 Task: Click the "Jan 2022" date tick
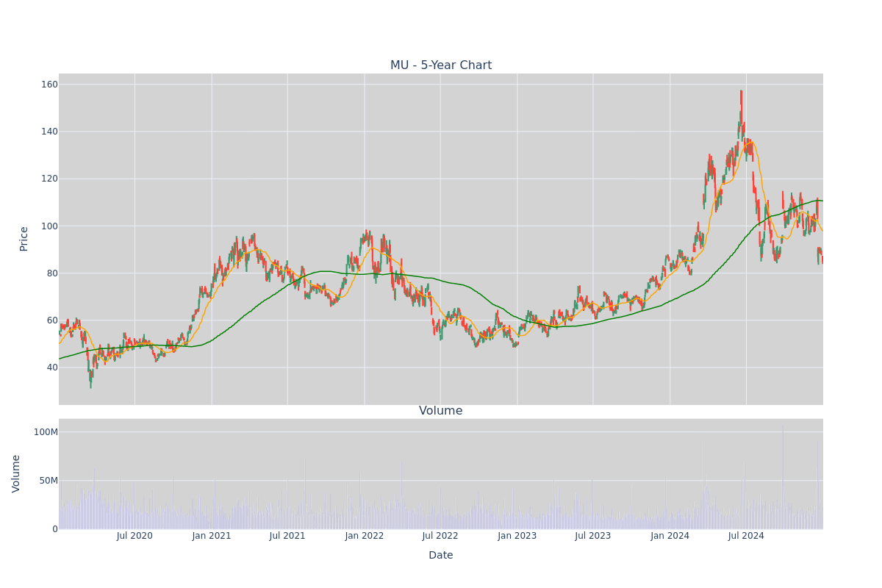pos(365,536)
